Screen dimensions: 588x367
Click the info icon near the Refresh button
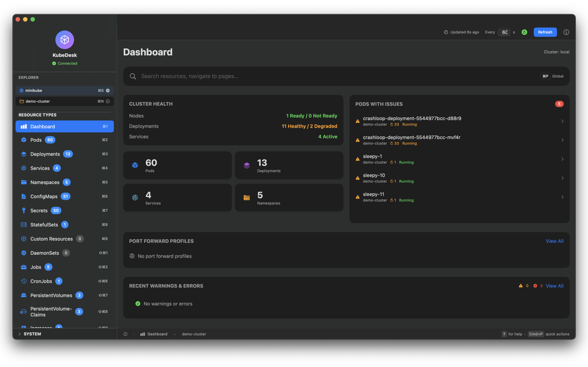pyautogui.click(x=566, y=32)
